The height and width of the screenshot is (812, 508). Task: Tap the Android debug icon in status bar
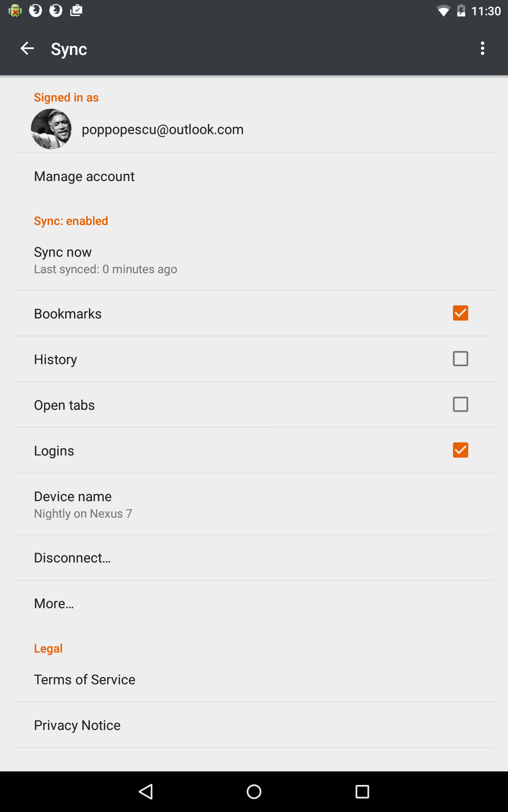tap(15, 11)
